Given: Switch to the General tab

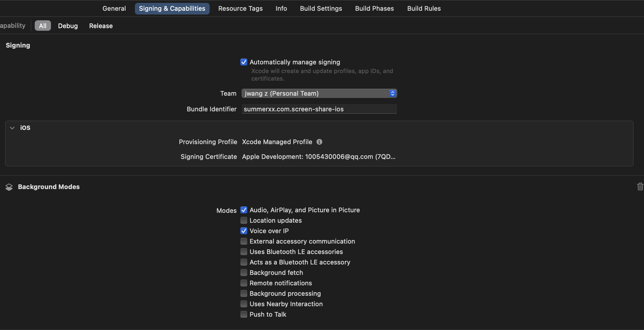Looking at the screenshot, I should tap(114, 8).
